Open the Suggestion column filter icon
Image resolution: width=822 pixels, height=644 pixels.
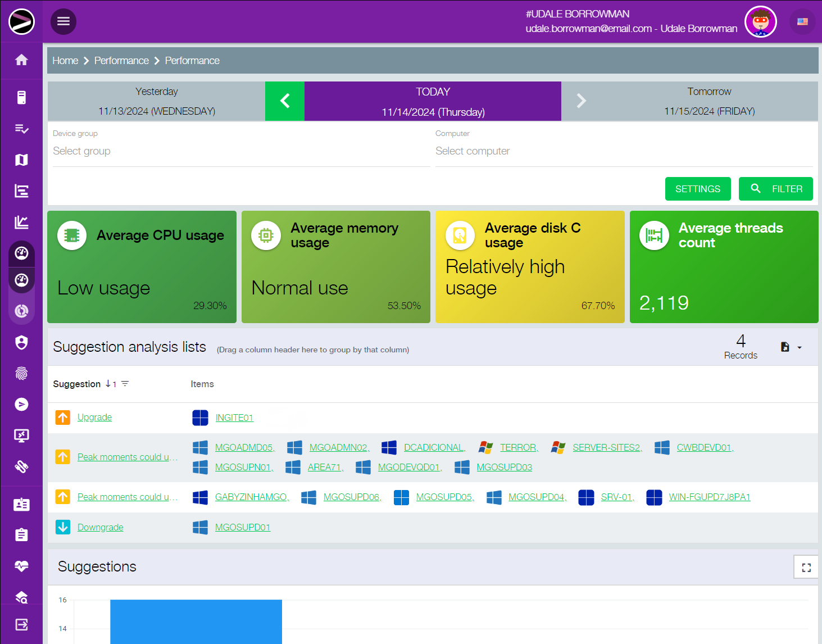click(x=125, y=384)
